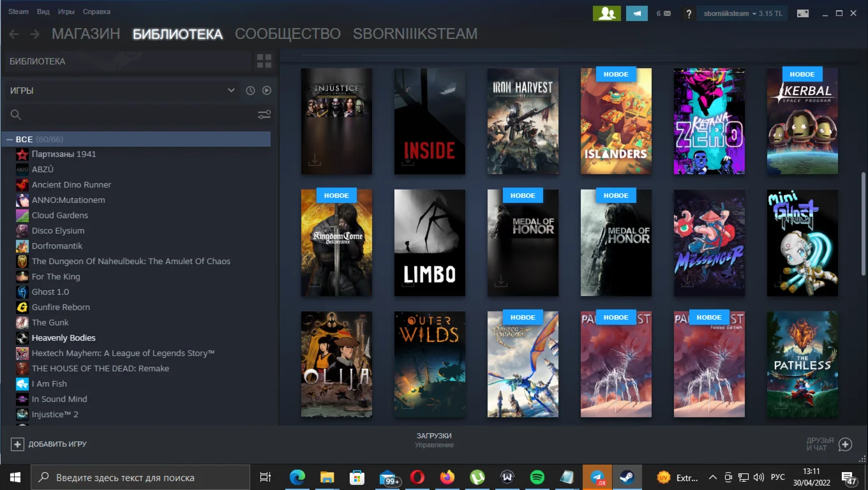Click the question mark help icon
The width and height of the screenshot is (868, 490).
688,13
